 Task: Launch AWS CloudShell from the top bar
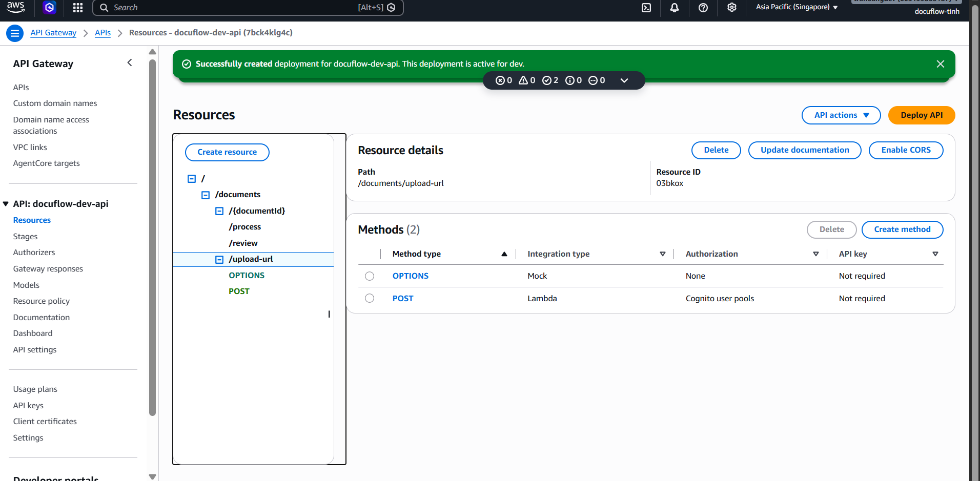coord(646,7)
